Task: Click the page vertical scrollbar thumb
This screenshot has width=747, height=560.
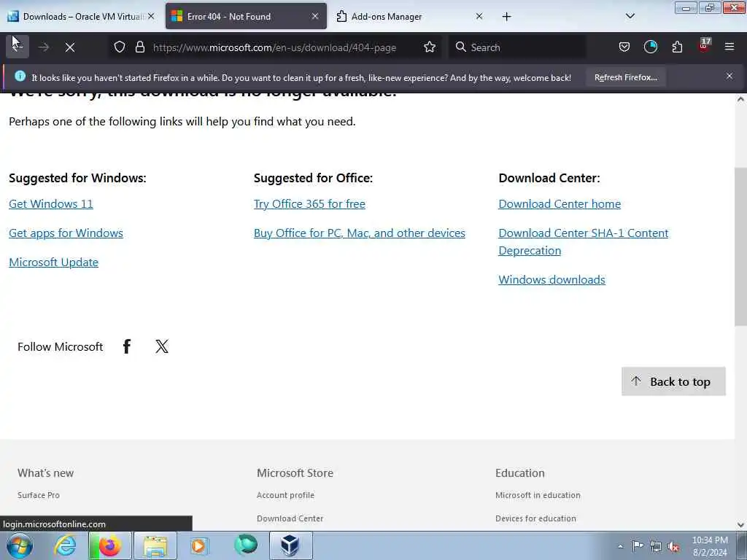Action: (741, 246)
